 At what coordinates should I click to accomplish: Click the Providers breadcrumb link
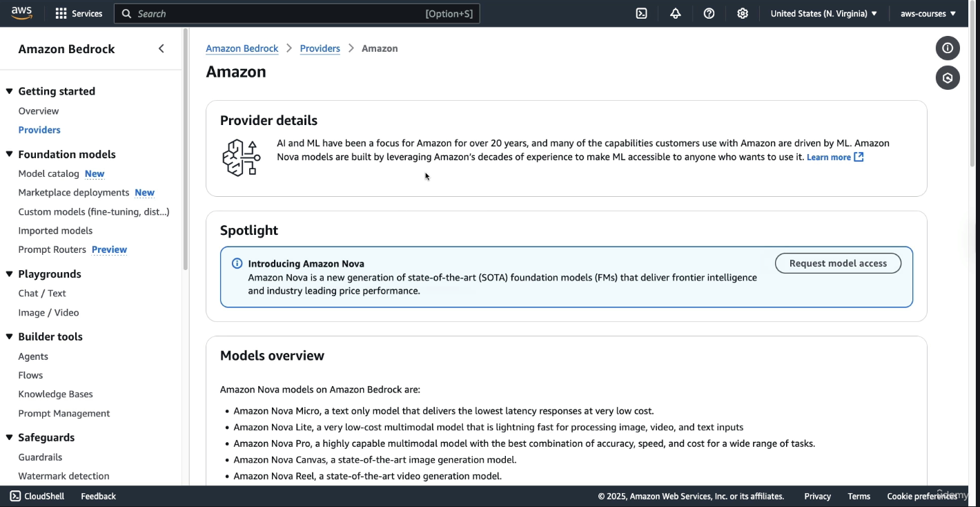[320, 48]
